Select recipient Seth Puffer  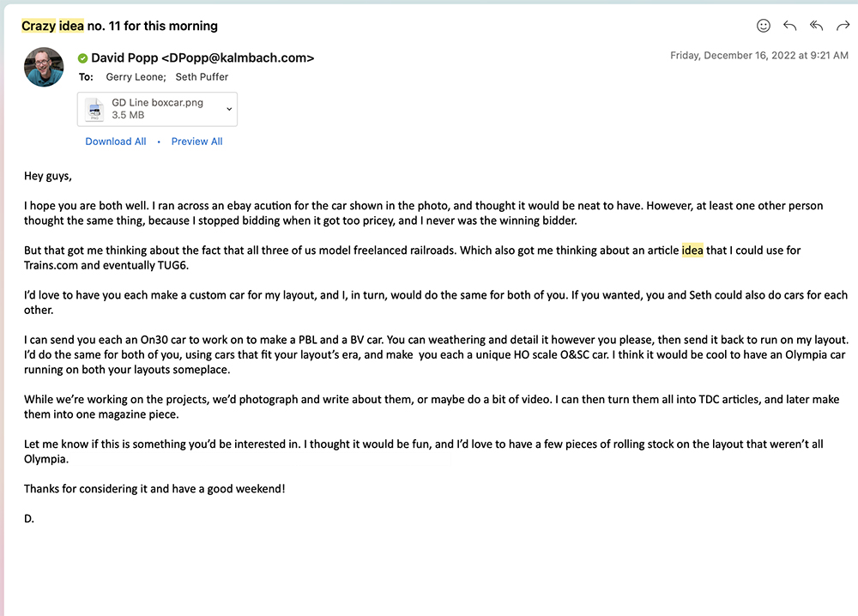[x=202, y=77]
